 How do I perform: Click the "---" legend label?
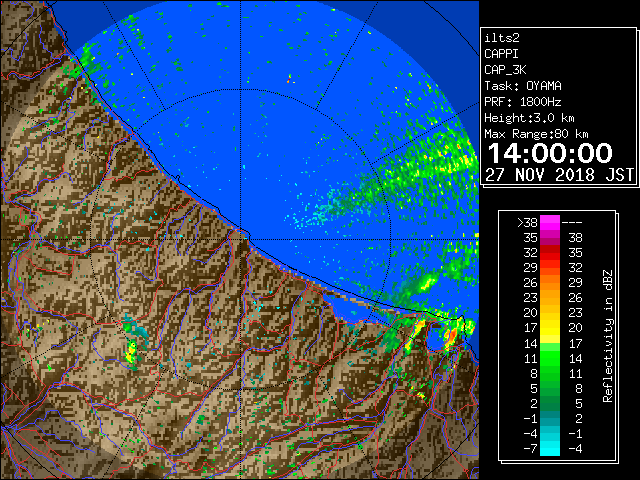click(x=572, y=223)
